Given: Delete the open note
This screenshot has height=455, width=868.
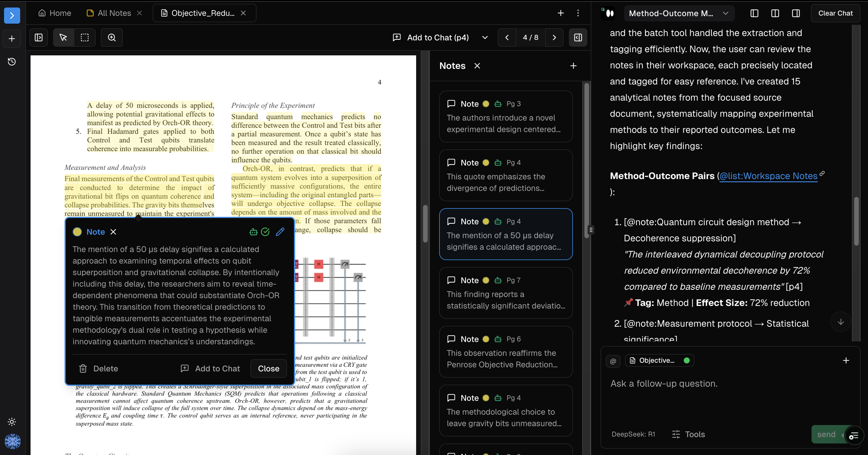Looking at the screenshot, I should point(98,368).
